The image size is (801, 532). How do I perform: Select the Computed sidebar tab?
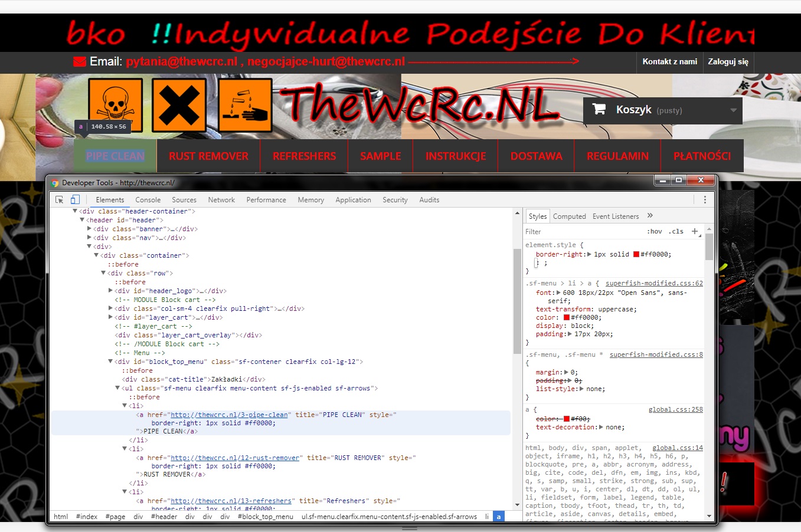pyautogui.click(x=570, y=216)
